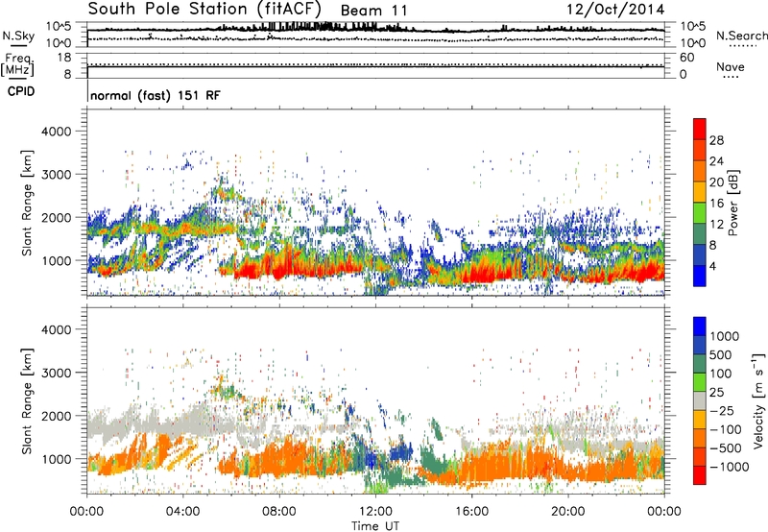Viewport: 768px width, 532px height.
Task: Click the 16:00 time tick label
Action: (x=472, y=512)
